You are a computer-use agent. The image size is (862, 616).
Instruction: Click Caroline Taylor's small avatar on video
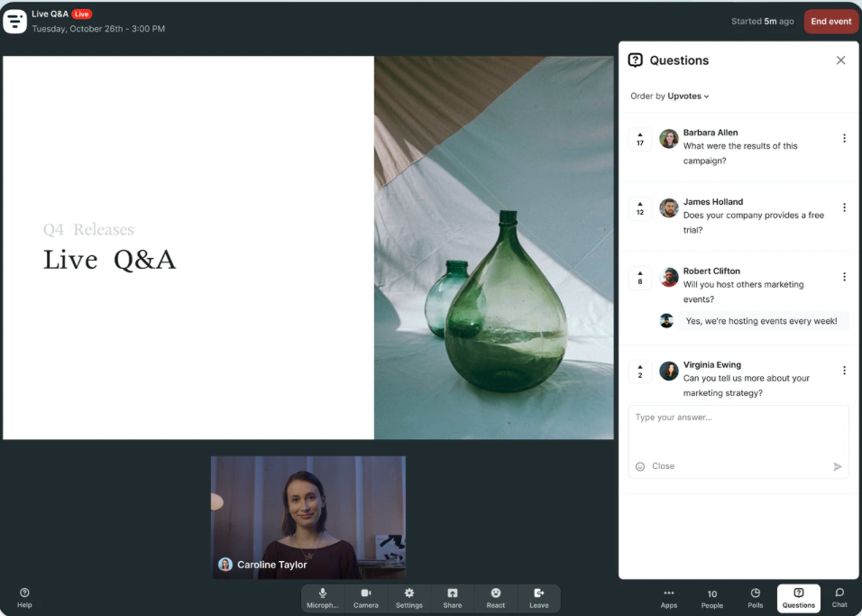225,565
